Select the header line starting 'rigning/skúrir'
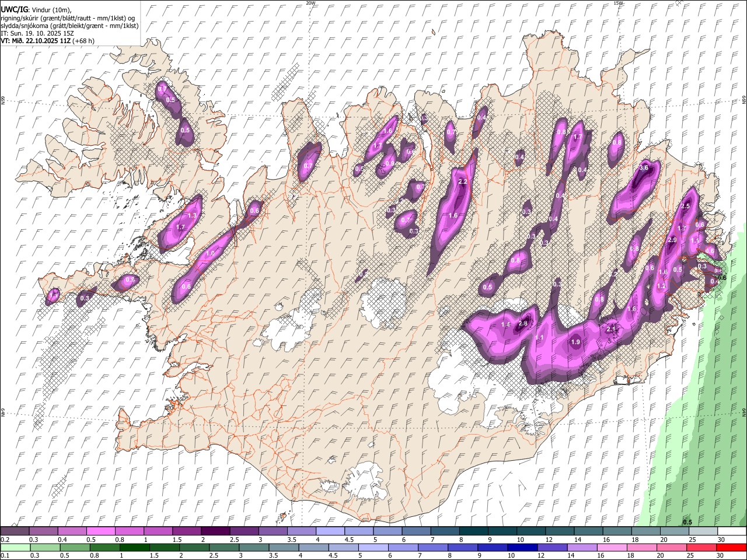The height and width of the screenshot is (560, 747). 68,18
